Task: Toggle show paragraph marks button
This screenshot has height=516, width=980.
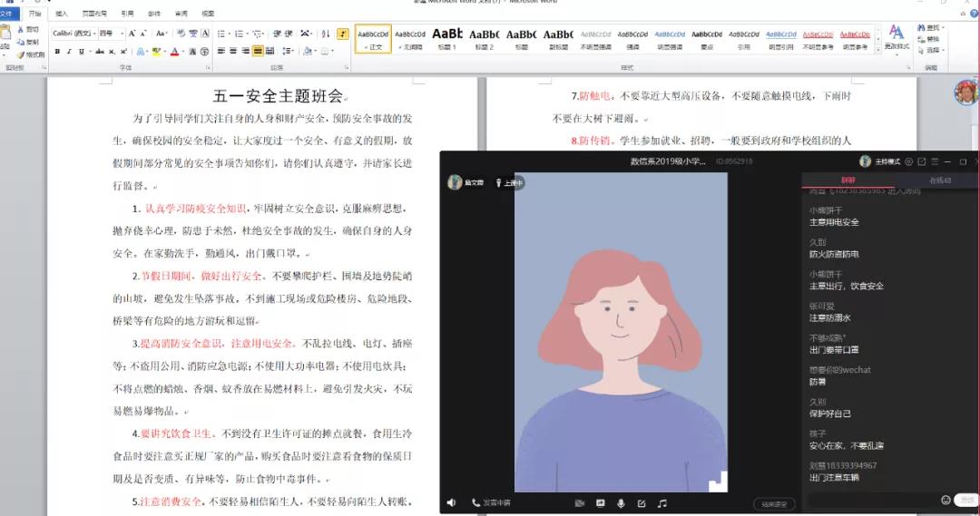Action: click(x=342, y=34)
